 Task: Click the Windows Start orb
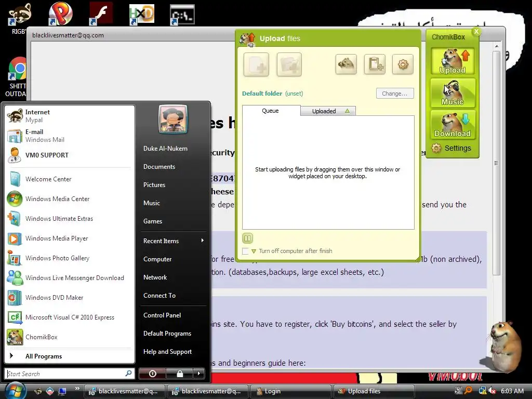15,390
